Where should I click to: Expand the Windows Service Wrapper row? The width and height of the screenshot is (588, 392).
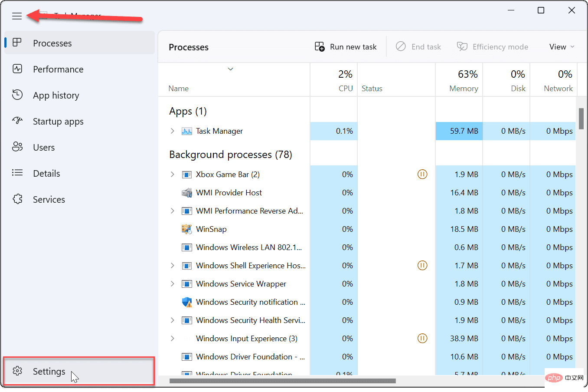[173, 283]
